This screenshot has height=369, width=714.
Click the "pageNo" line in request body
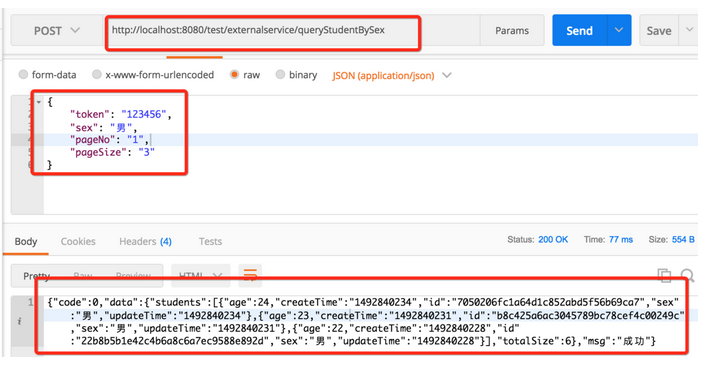pos(109,140)
